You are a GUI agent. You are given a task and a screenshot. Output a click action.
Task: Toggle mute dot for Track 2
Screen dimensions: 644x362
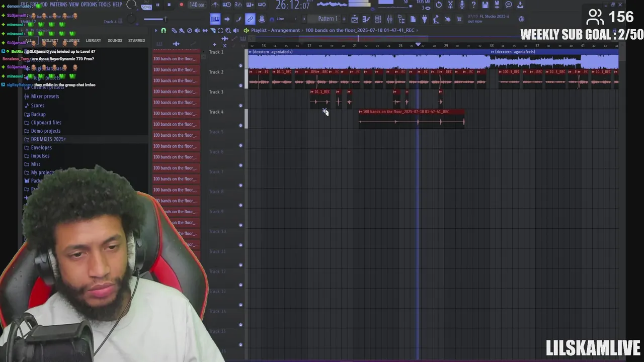coord(240,85)
